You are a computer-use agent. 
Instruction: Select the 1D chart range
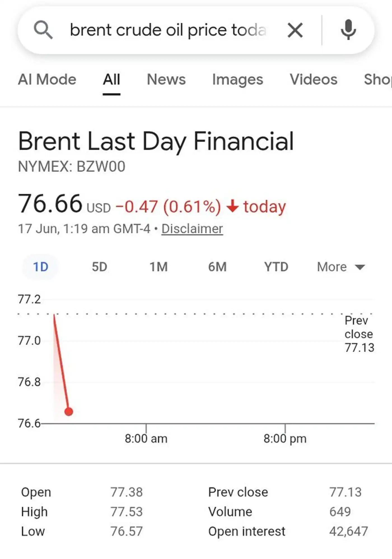[41, 267]
